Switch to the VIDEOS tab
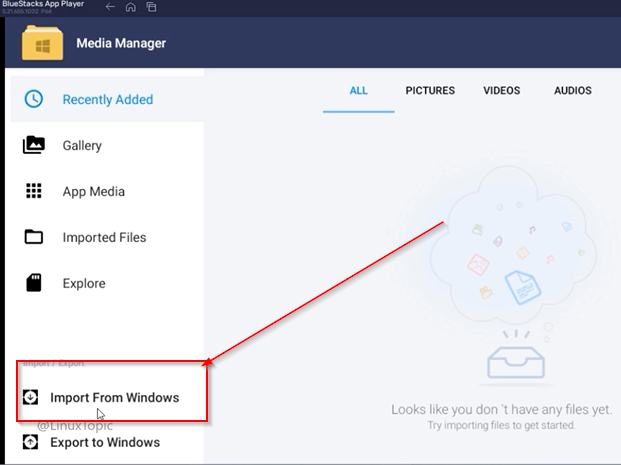 (x=501, y=91)
